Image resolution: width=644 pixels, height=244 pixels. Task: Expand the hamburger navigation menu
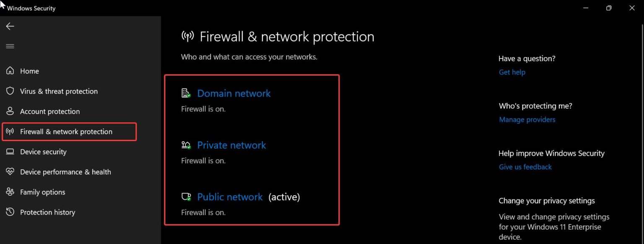click(x=10, y=46)
